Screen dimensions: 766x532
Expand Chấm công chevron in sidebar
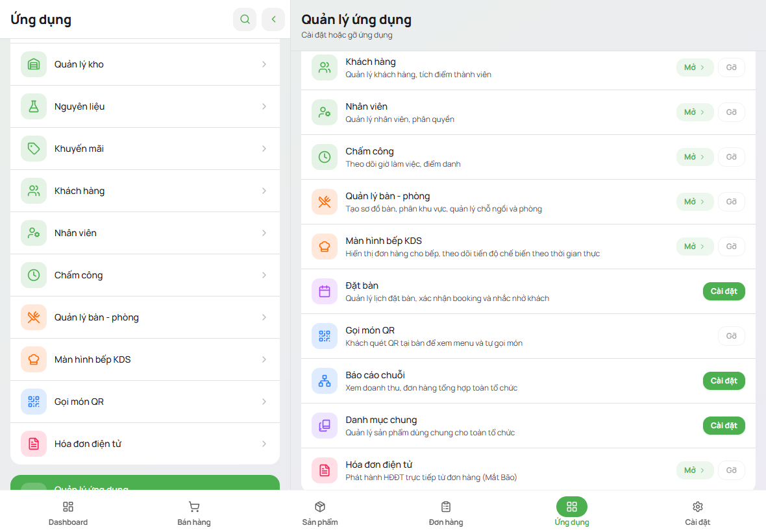click(x=264, y=275)
